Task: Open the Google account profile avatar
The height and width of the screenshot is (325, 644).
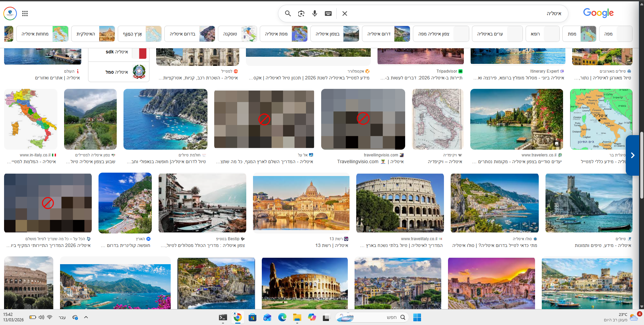Action: tap(10, 14)
